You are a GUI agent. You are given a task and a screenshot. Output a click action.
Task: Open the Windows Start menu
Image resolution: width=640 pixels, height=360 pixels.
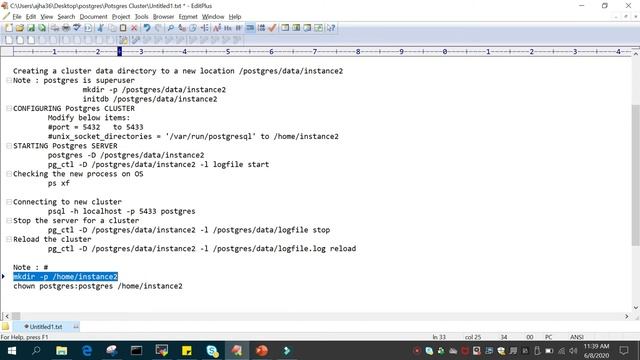(x=12, y=351)
